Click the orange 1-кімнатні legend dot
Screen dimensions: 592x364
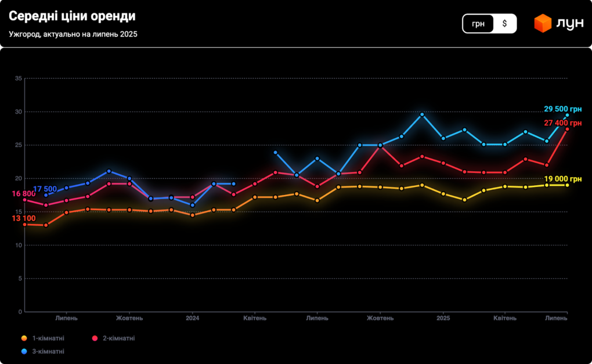[24, 338]
